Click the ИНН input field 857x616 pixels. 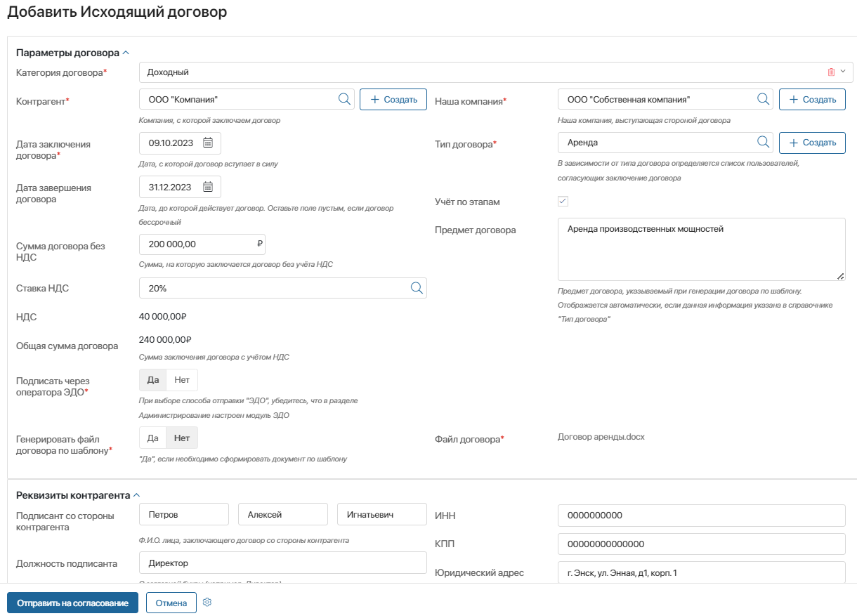pyautogui.click(x=702, y=516)
